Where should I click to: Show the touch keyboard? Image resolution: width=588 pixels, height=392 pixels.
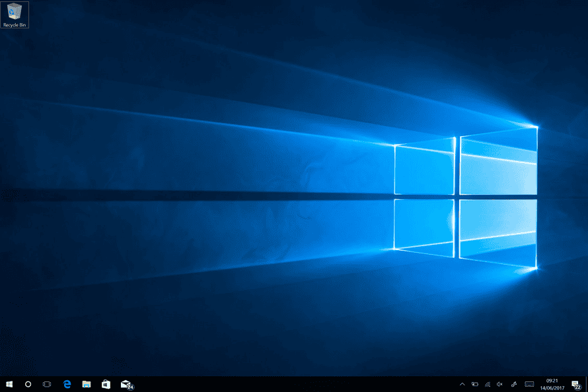click(529, 383)
